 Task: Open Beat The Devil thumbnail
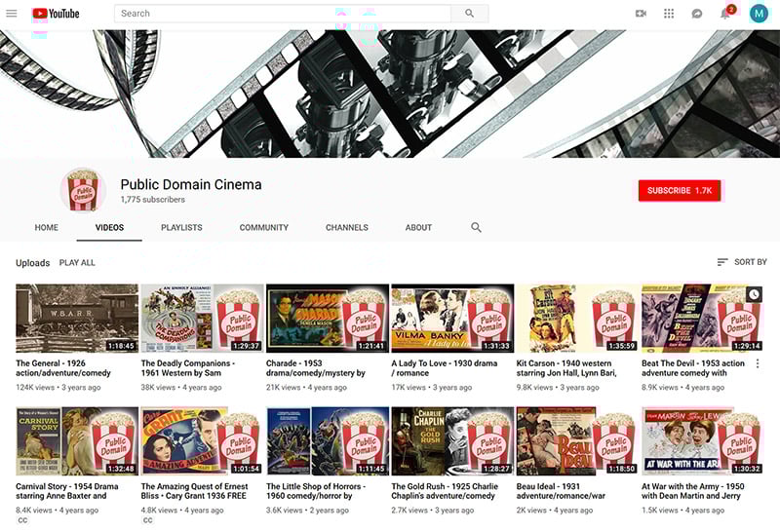tap(703, 319)
